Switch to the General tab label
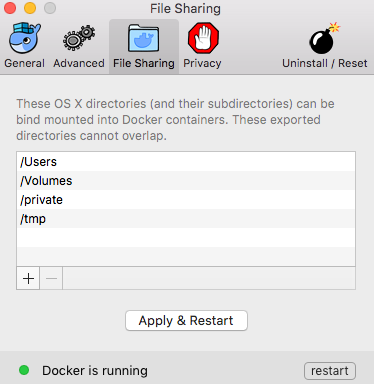The width and height of the screenshot is (374, 384). pos(24,63)
